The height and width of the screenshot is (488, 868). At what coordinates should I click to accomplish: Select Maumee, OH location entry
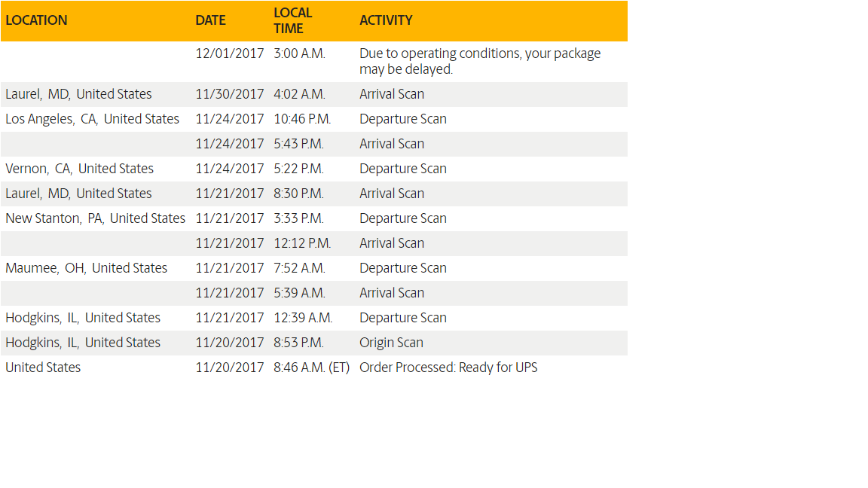tap(86, 268)
